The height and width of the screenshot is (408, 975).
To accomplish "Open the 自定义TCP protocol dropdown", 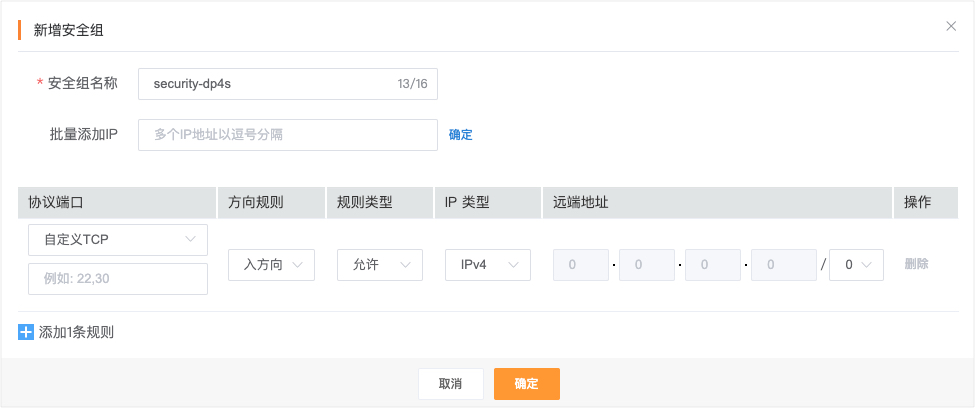I will click(118, 240).
